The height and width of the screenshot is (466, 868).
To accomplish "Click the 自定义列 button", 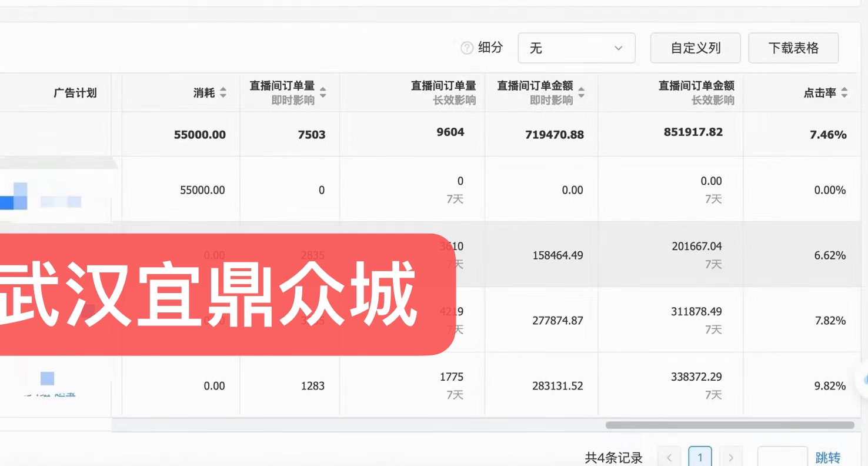I will [695, 48].
